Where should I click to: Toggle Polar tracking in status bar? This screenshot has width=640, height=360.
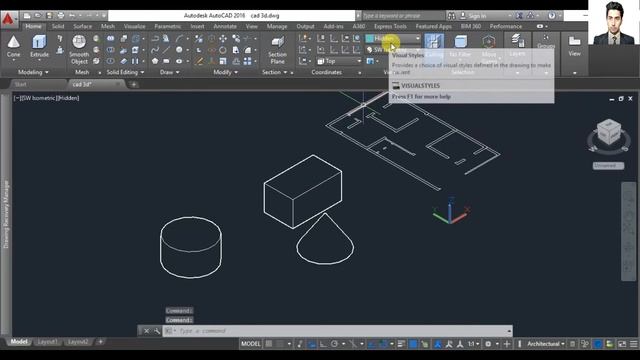click(334, 344)
